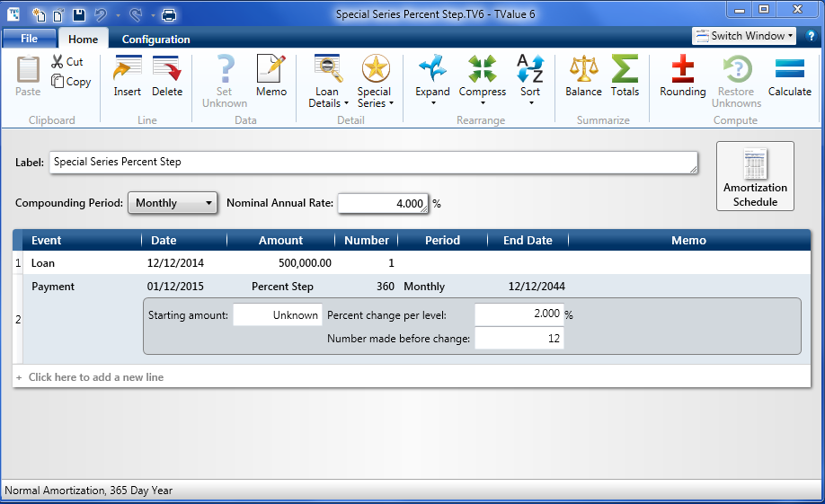Click the Percent change per level field
This screenshot has height=504, width=825.
[x=519, y=314]
